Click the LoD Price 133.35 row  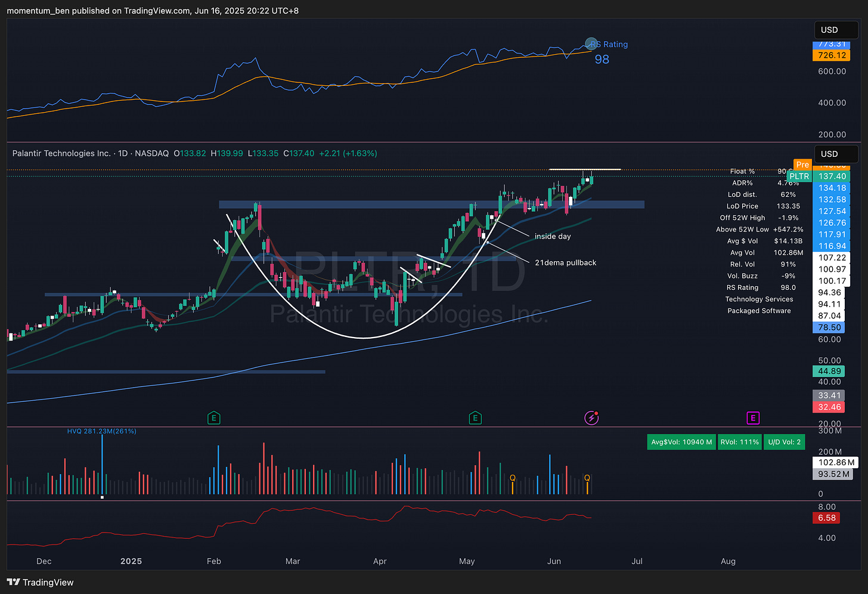point(763,206)
